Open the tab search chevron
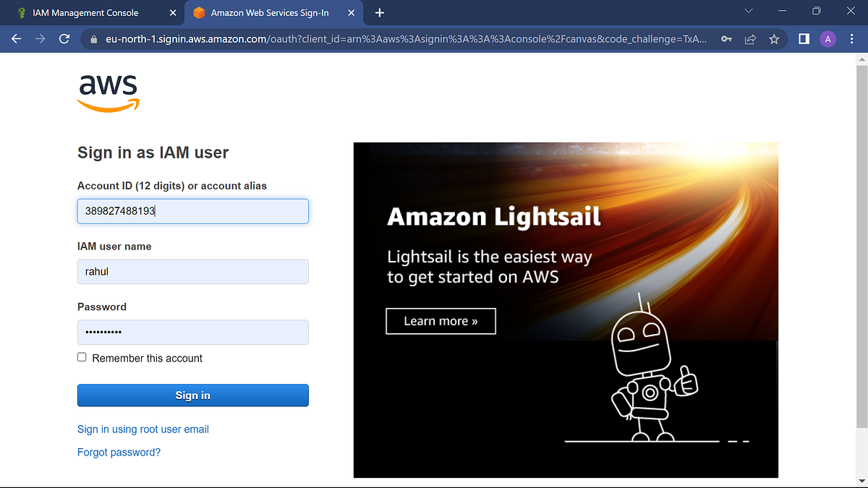 pos(749,11)
